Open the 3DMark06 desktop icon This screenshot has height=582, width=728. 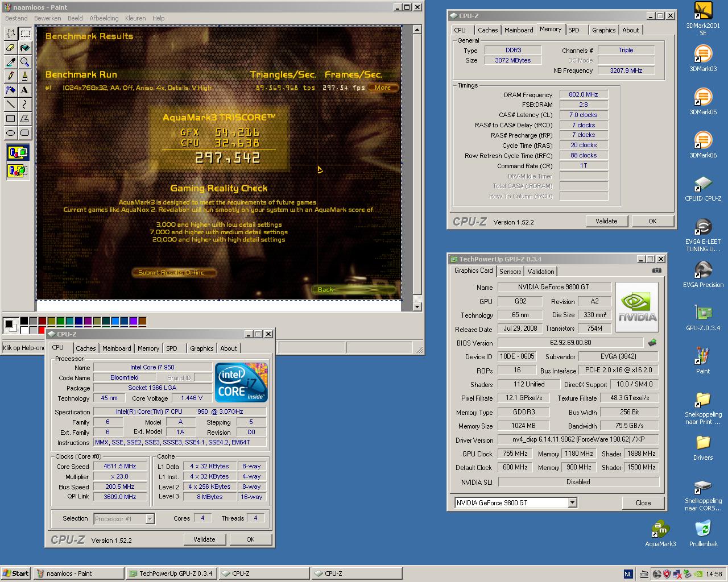pyautogui.click(x=703, y=145)
